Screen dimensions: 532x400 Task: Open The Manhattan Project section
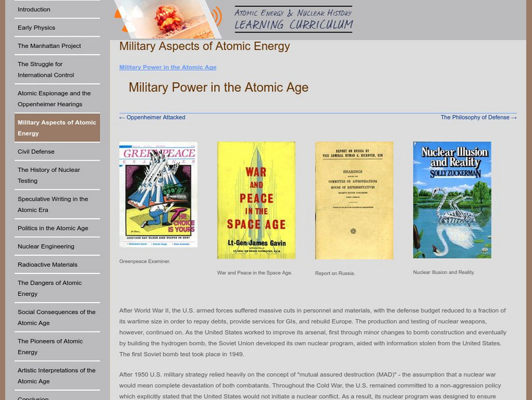(57, 46)
